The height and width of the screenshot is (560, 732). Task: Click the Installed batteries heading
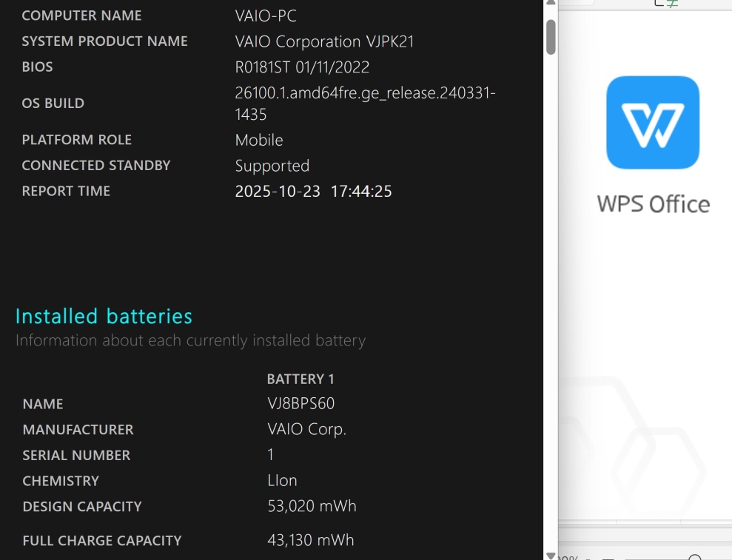tap(104, 317)
